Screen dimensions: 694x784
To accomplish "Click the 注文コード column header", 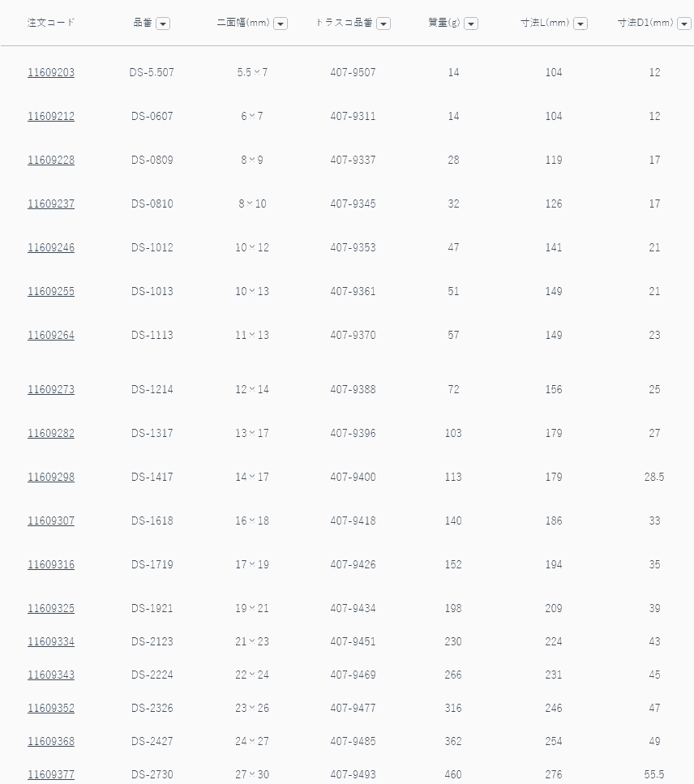I will coord(51,23).
